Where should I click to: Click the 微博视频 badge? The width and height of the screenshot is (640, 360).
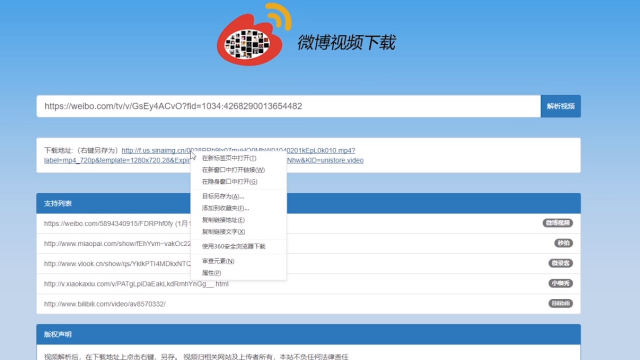[x=558, y=223]
